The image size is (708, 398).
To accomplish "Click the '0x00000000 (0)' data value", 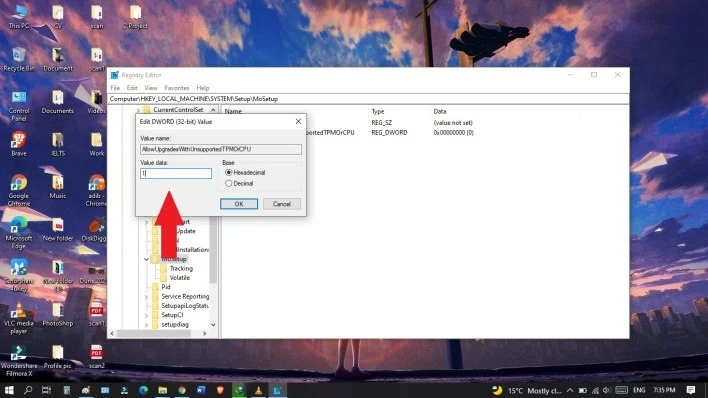I will (453, 133).
